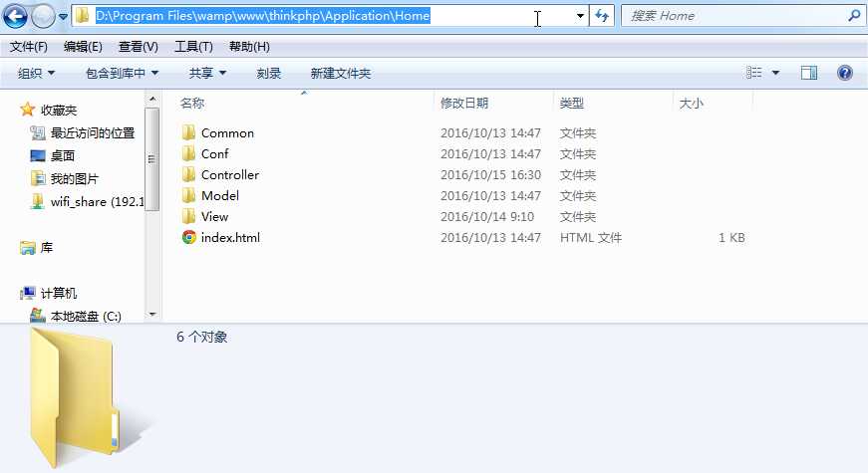This screenshot has height=473, width=868.
Task: Click the Model folder name
Action: coord(220,196)
